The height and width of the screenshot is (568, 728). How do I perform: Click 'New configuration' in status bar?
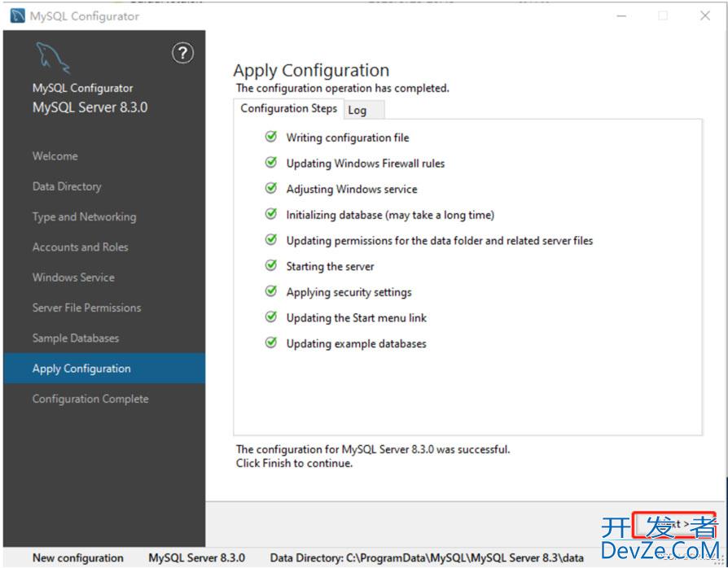(x=77, y=557)
